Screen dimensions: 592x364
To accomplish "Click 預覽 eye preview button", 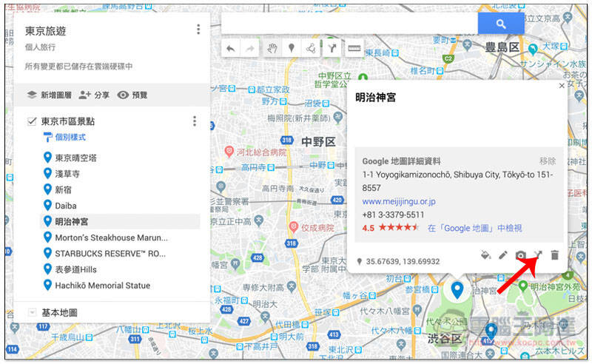I will [x=132, y=95].
